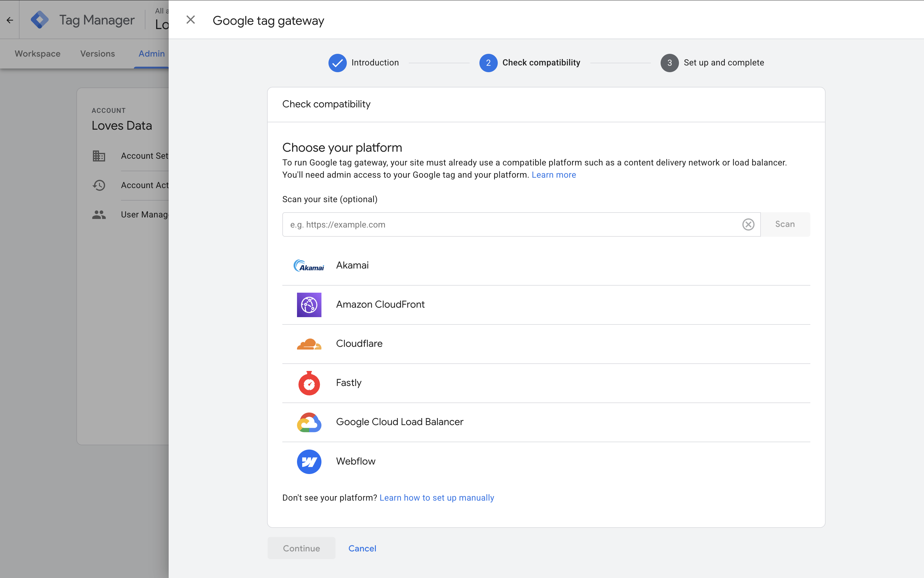Clear the scan URL field
The image size is (924, 578).
[748, 224]
